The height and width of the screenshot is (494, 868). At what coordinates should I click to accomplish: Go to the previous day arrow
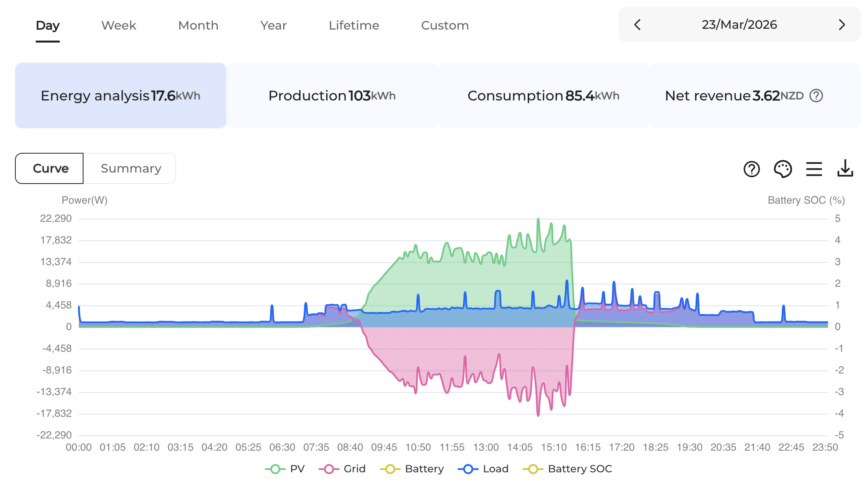[638, 25]
